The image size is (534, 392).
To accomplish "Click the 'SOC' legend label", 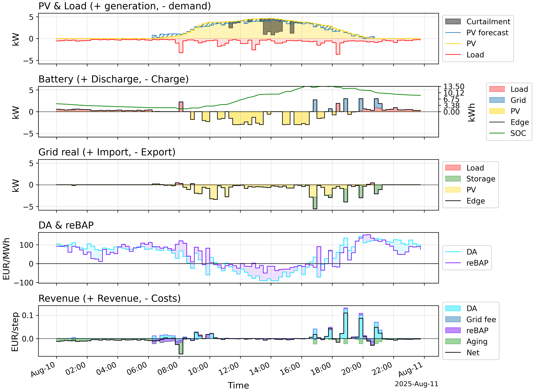I will 518,133.
